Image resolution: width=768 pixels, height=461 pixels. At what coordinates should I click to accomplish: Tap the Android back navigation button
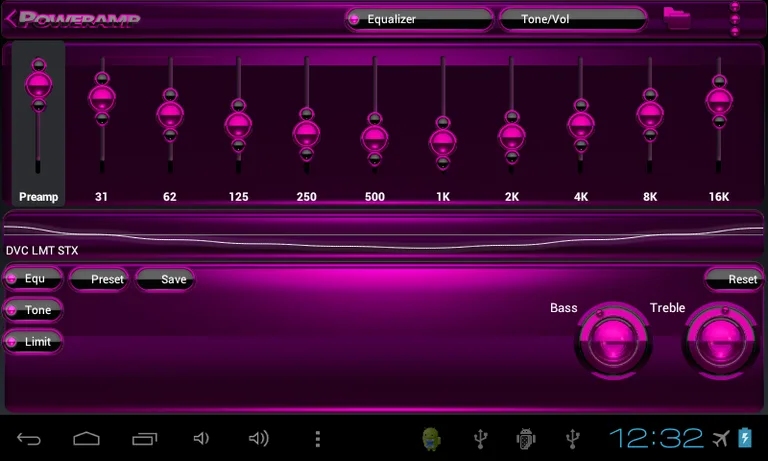[x=29, y=438]
